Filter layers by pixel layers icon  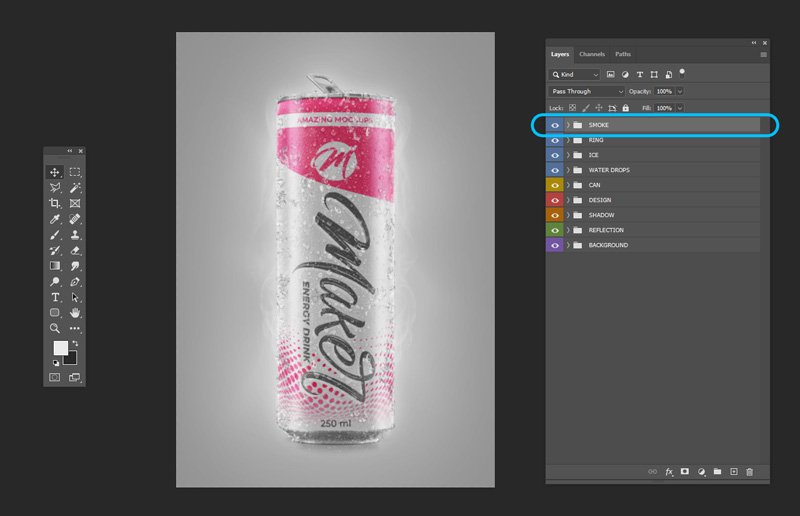610,75
